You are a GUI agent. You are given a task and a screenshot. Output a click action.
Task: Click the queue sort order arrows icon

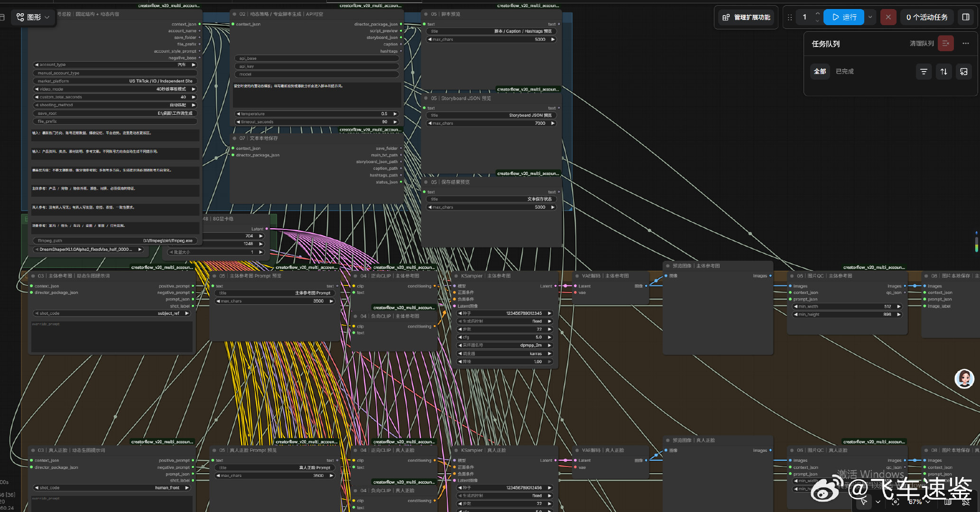(944, 72)
